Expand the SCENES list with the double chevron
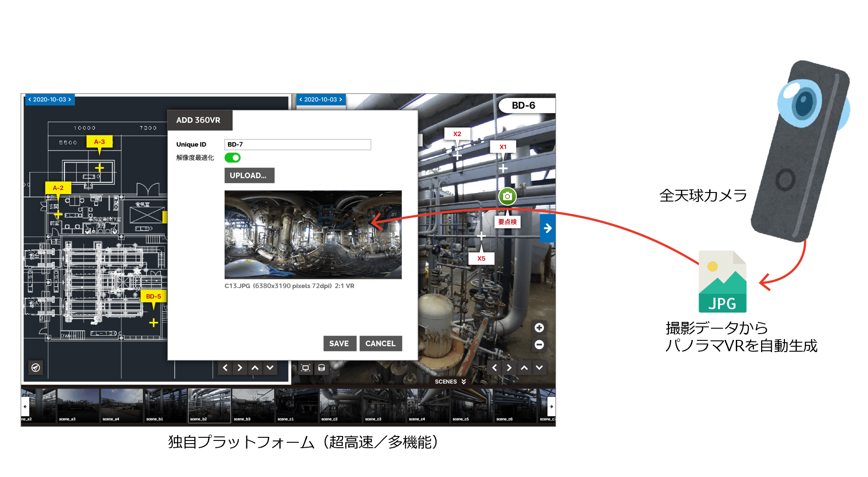 tap(463, 381)
